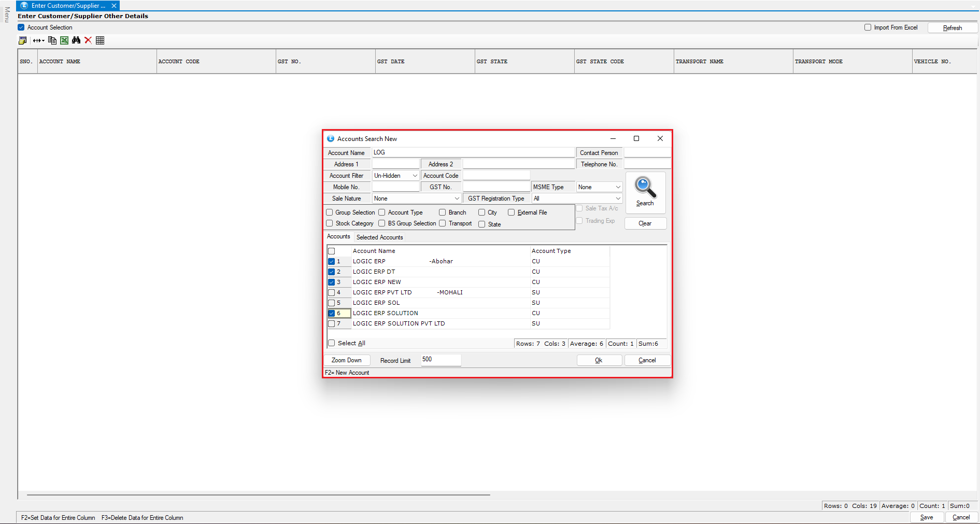The image size is (980, 524).
Task: Check the LOGIC ERP PVT LTD row checkbox
Action: (x=332, y=292)
